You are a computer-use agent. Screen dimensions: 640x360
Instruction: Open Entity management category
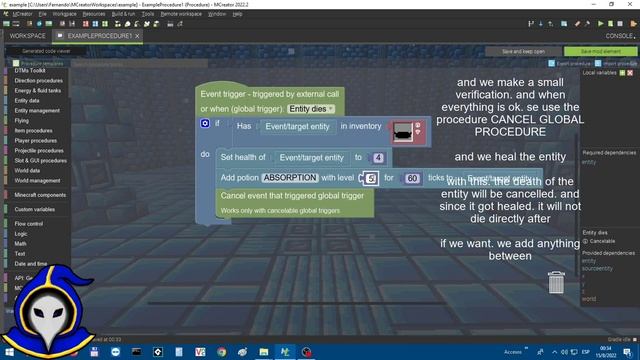[37, 111]
